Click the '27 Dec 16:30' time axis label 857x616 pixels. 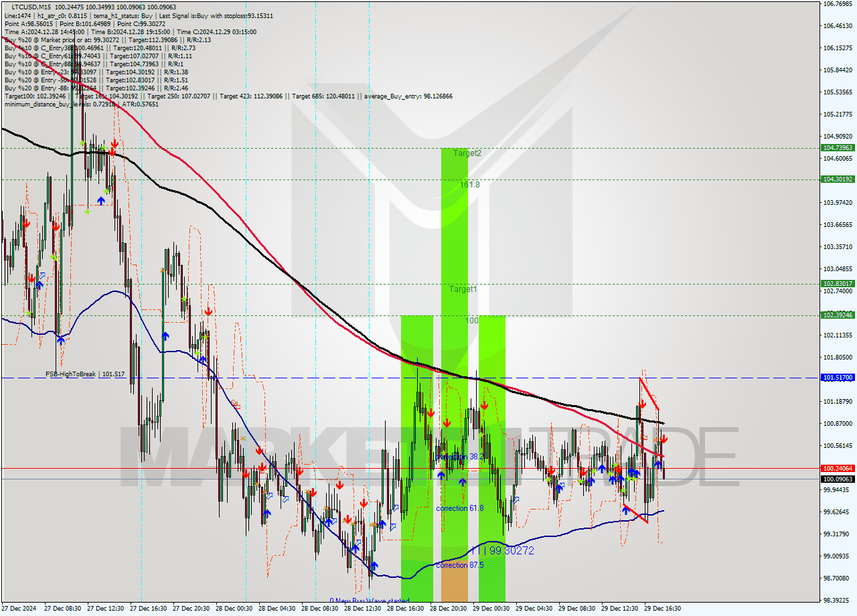[149, 609]
